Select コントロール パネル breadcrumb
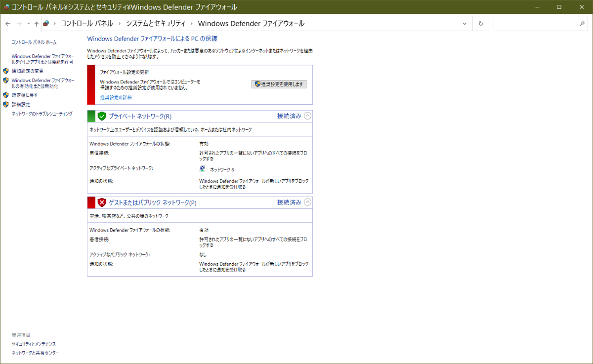The width and height of the screenshot is (593, 364). 87,23
